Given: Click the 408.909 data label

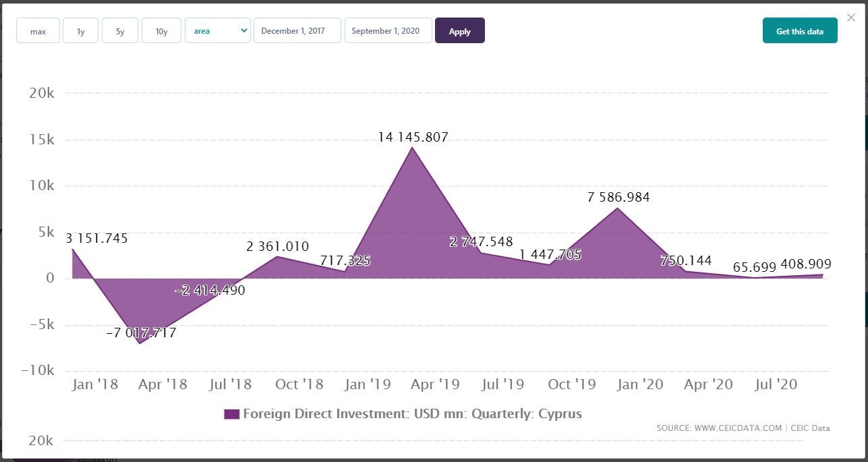Looking at the screenshot, I should point(806,264).
